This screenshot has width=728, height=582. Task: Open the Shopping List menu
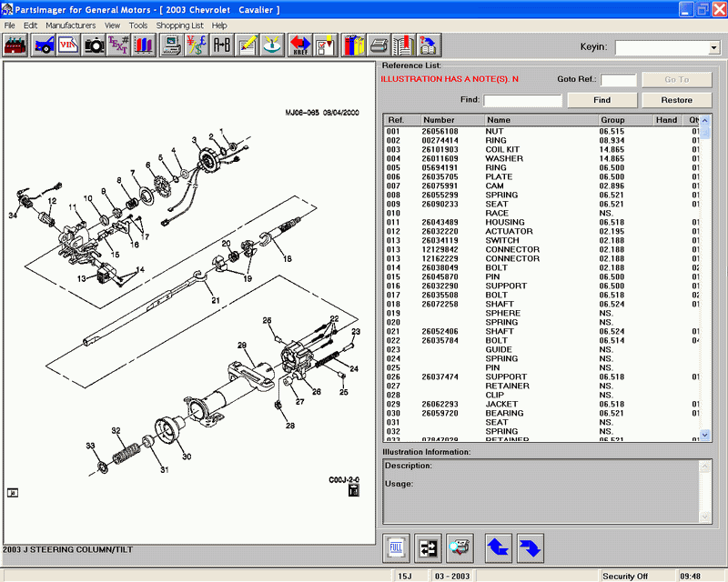[179, 25]
